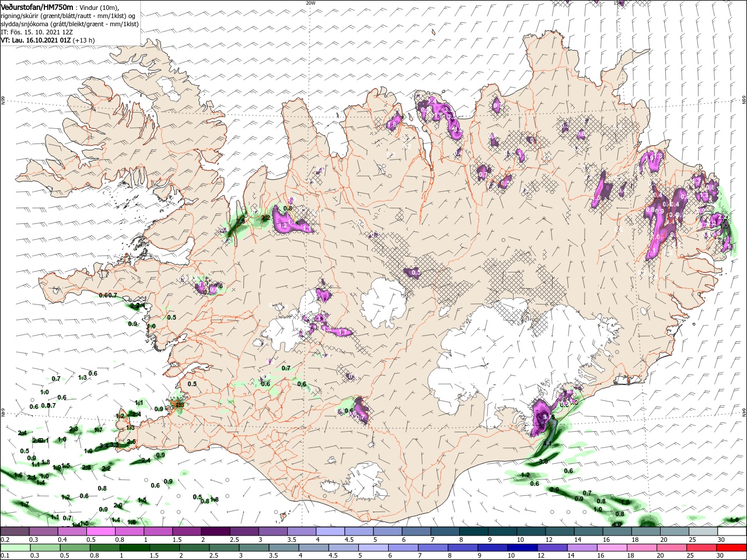This screenshot has height=560, width=747.
Task: Click the '(+13 h)' forecast offset text
Action: (84, 40)
